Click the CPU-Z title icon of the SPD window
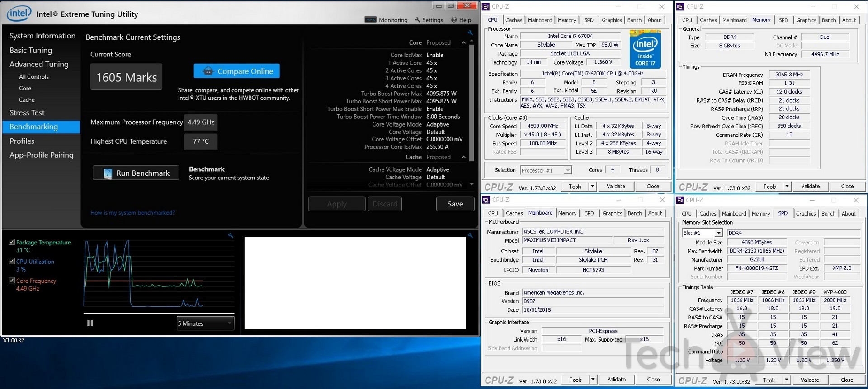This screenshot has width=868, height=389. [680, 200]
